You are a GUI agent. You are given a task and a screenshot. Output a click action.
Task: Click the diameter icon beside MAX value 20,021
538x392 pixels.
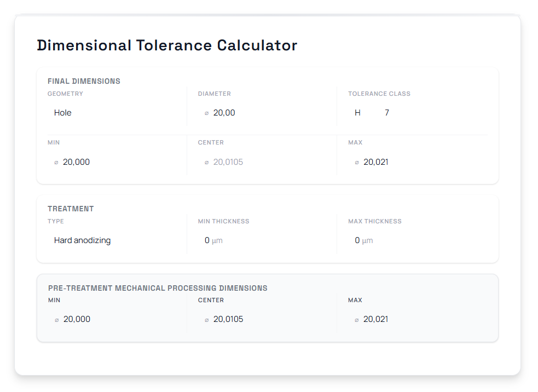356,162
